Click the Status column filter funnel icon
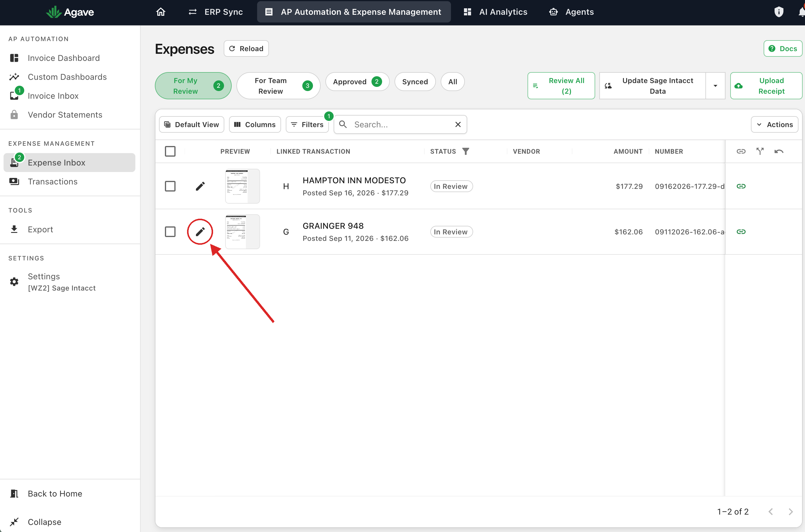Screen dimensions: 805x532 coord(466,151)
